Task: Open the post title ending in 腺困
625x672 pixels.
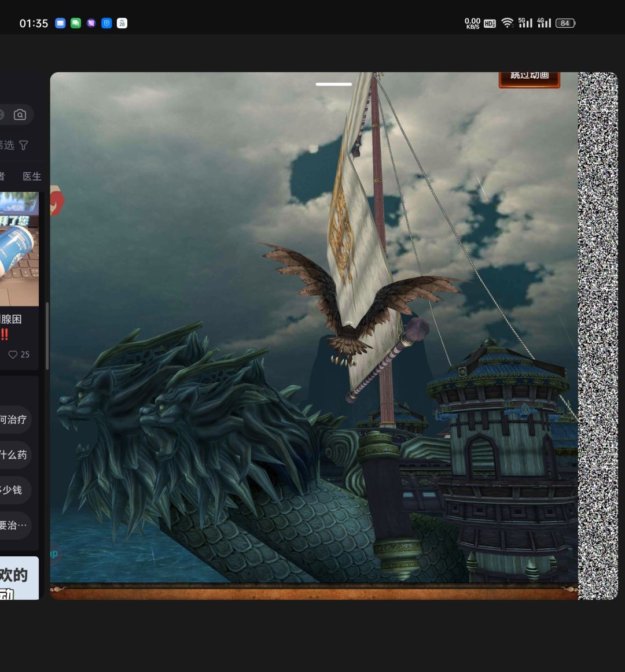Action: (x=11, y=319)
